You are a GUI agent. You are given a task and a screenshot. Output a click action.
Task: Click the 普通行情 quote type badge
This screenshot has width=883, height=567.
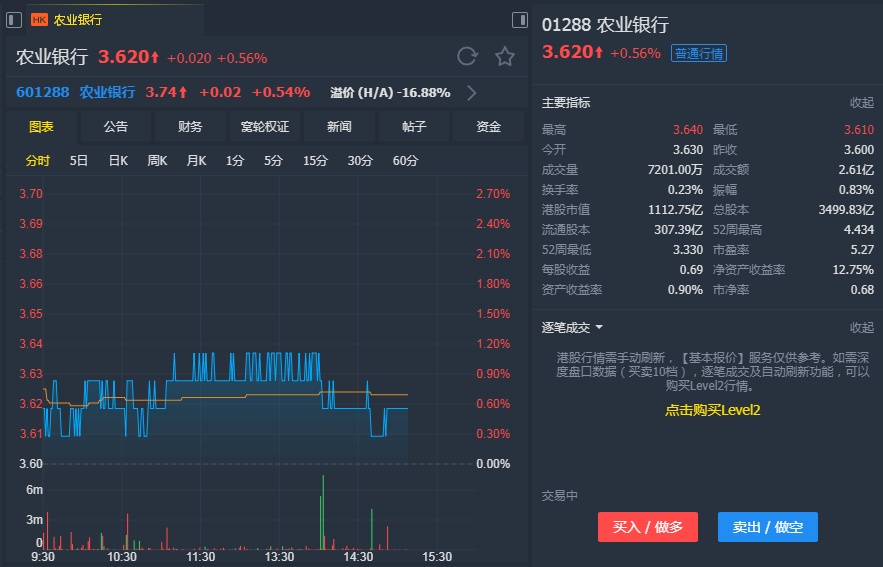pyautogui.click(x=698, y=53)
